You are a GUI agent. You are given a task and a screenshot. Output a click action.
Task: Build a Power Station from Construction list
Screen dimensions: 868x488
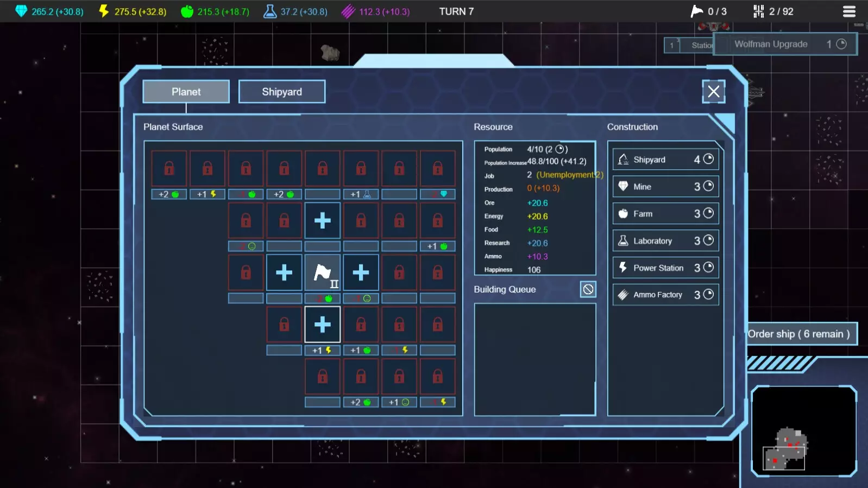pyautogui.click(x=666, y=268)
